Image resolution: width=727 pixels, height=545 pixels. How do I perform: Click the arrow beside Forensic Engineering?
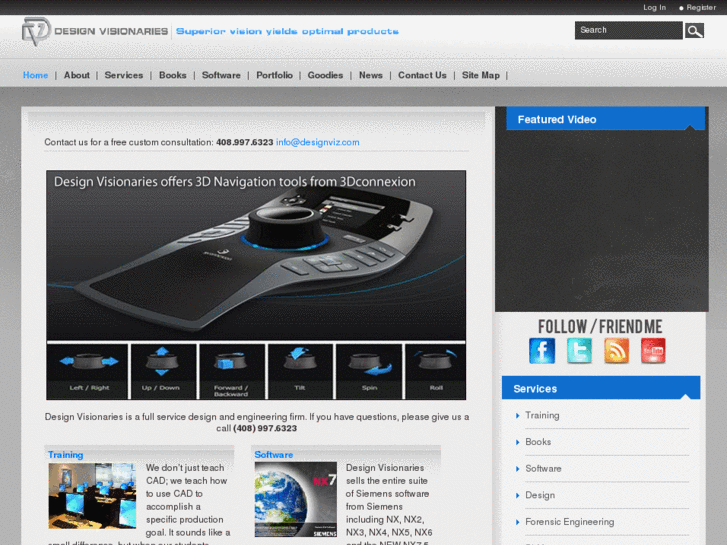tap(517, 522)
